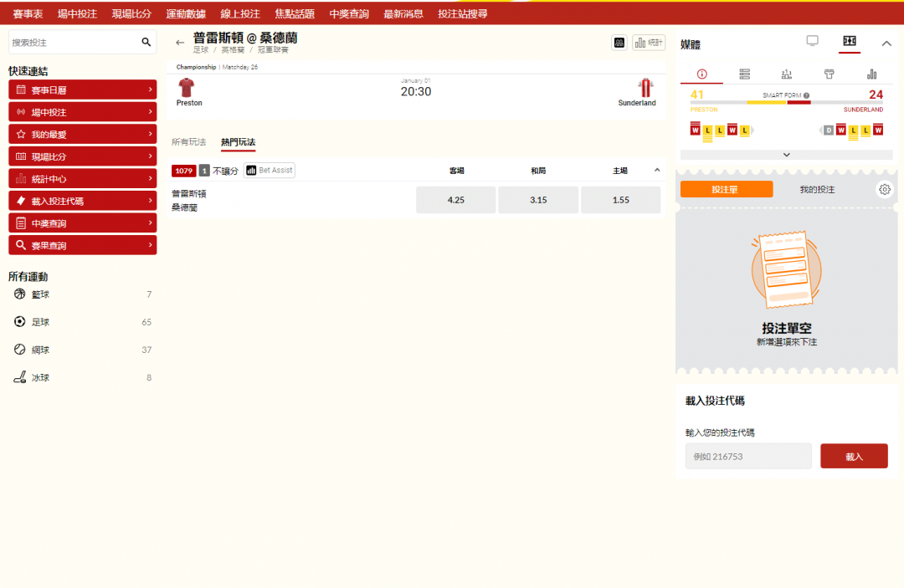904x588 pixels.
Task: Switch to the 所有玩法 tab
Action: pyautogui.click(x=188, y=142)
